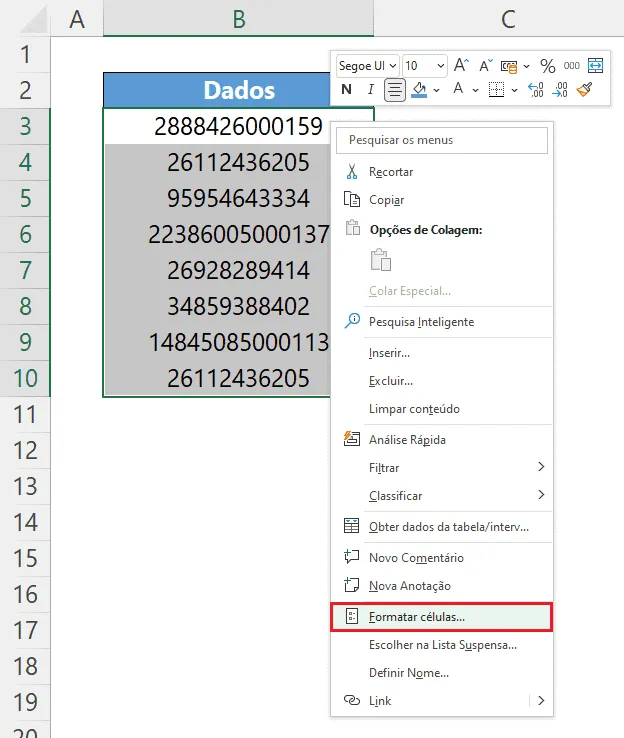Click the accounting number format icon
Screen dimensions: 624x738
coord(509,66)
